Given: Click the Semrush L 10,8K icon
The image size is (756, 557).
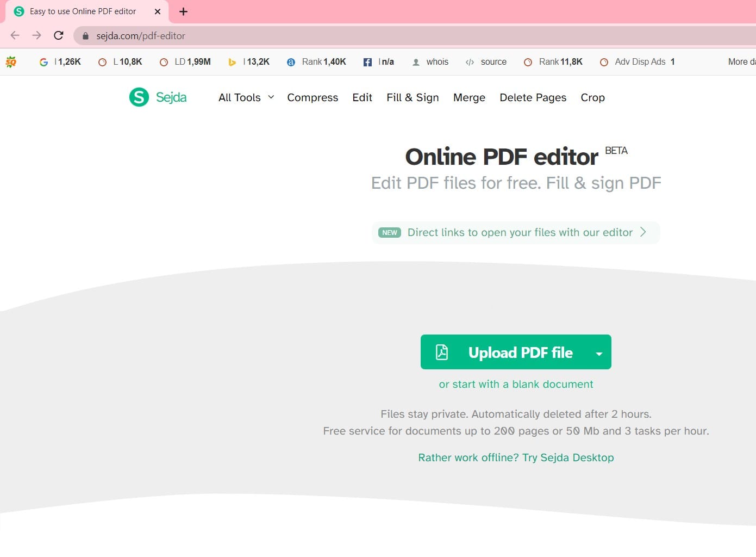Looking at the screenshot, I should click(102, 62).
